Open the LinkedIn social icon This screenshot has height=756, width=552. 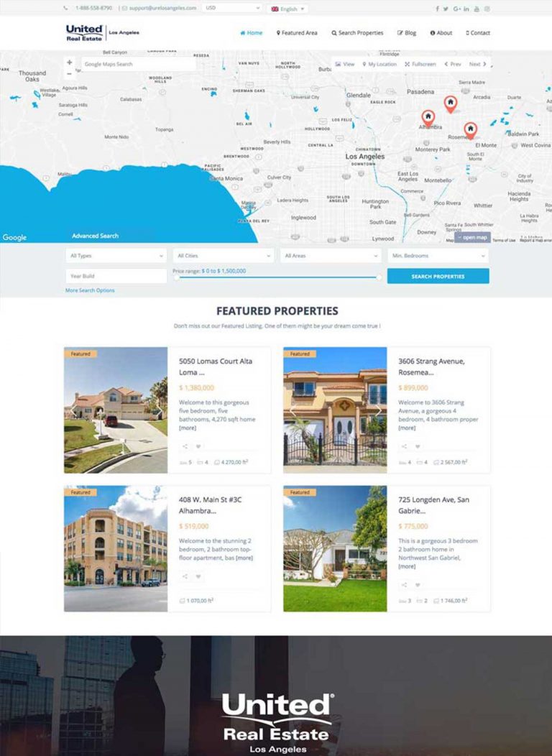tap(466, 9)
